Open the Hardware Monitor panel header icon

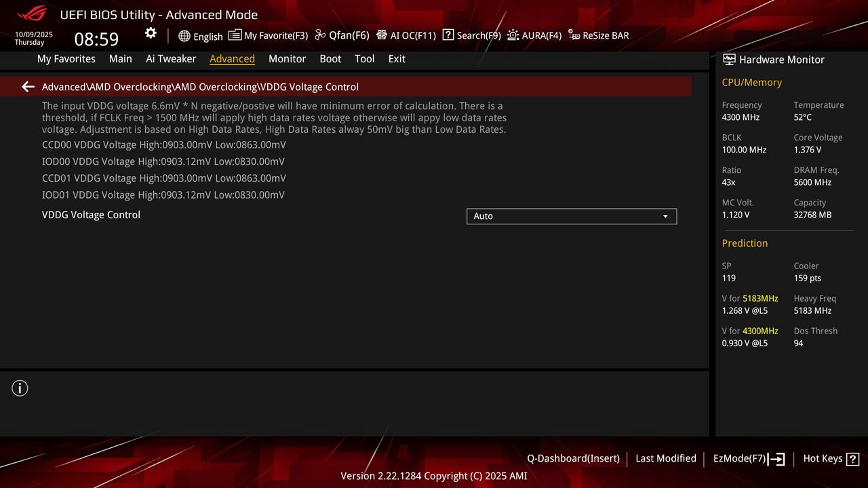728,59
